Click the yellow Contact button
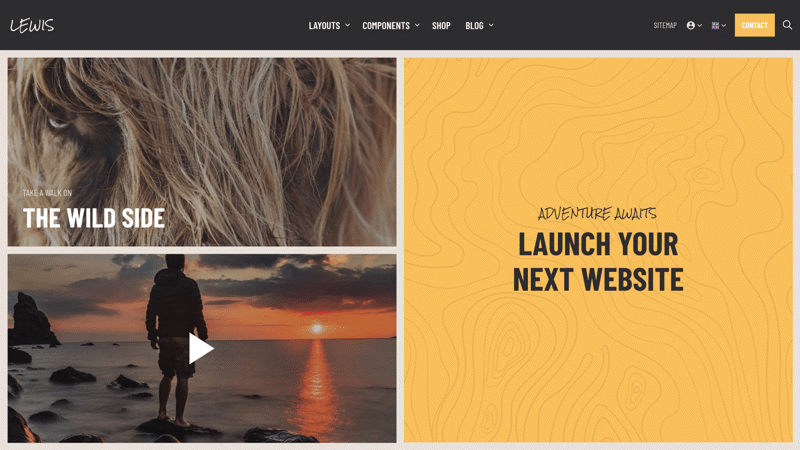 [755, 25]
